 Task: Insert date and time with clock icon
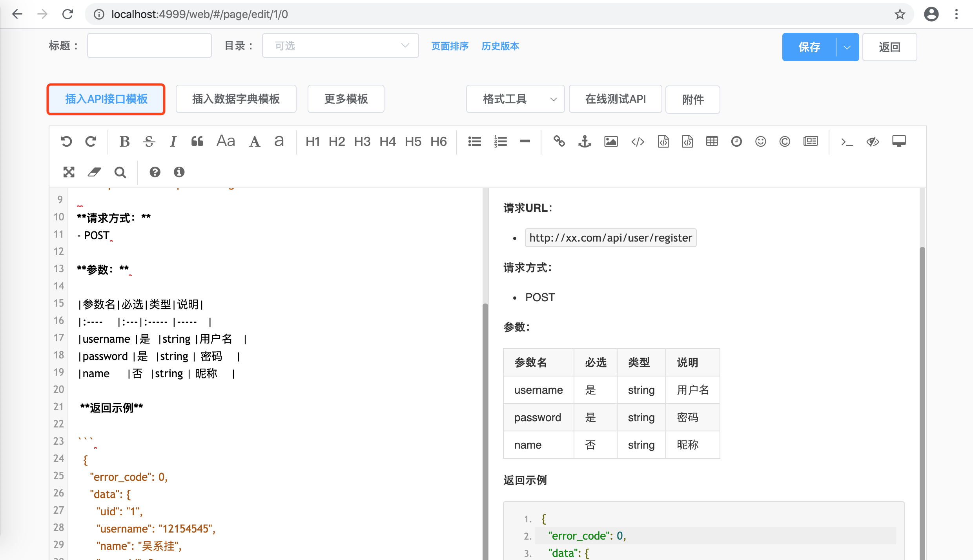pos(736,141)
